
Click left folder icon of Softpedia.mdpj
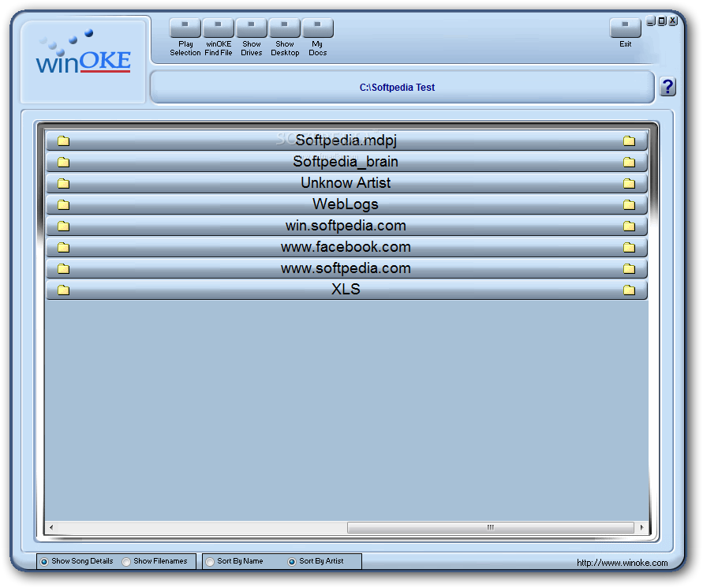tap(64, 140)
